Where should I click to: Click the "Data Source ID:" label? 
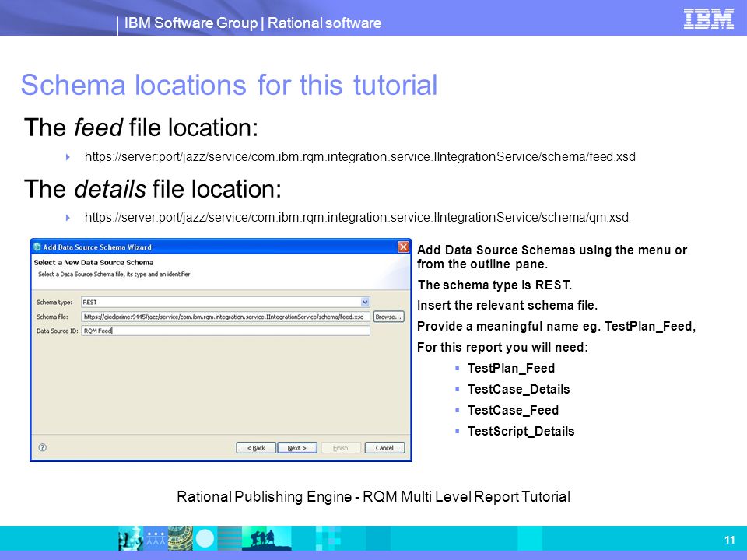point(57,331)
